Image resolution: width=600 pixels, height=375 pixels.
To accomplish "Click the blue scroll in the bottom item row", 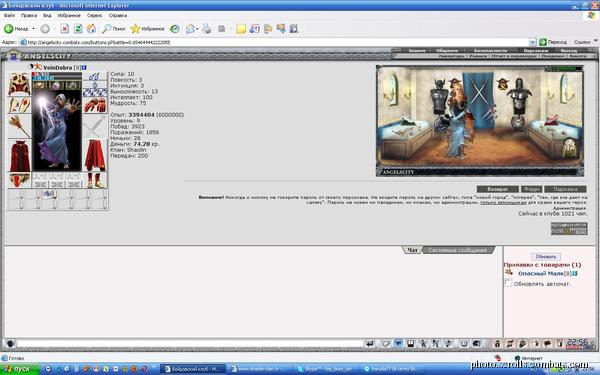I will click(x=47, y=194).
